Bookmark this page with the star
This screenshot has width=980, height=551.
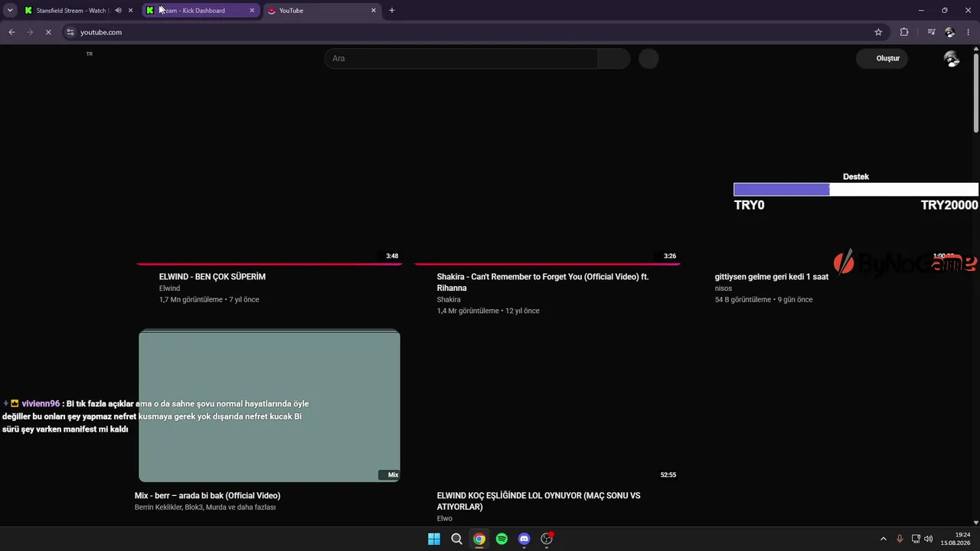878,32
